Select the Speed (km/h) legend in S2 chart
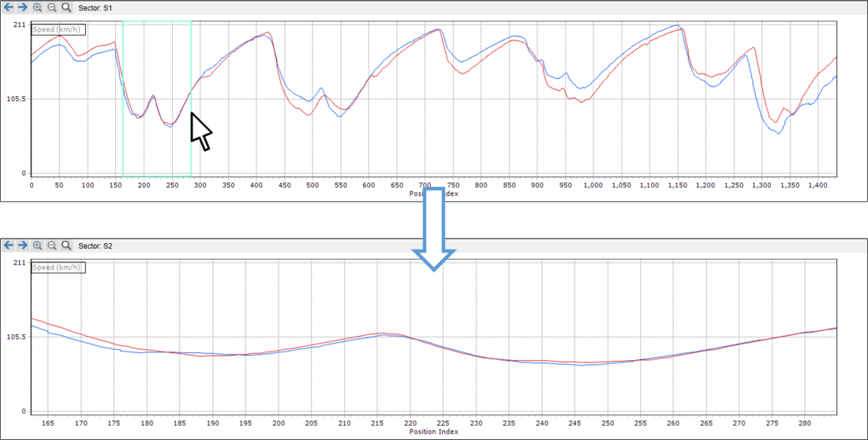The image size is (868, 440). click(58, 268)
